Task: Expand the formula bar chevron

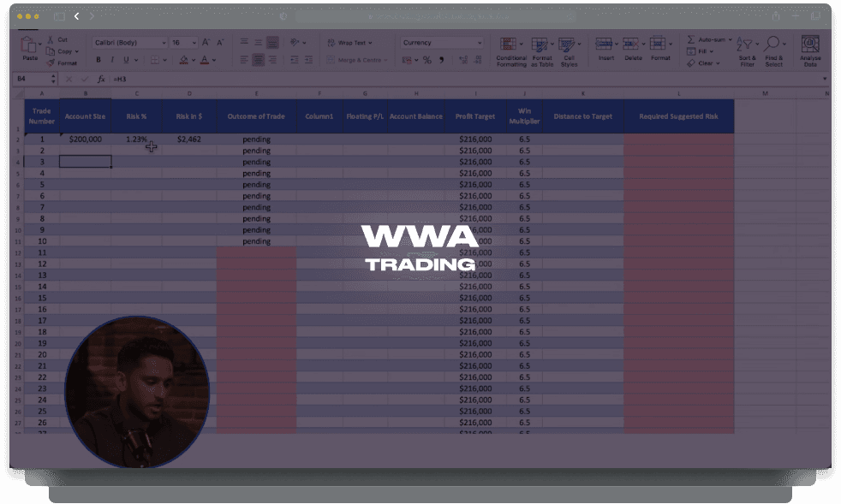Action: [x=825, y=79]
